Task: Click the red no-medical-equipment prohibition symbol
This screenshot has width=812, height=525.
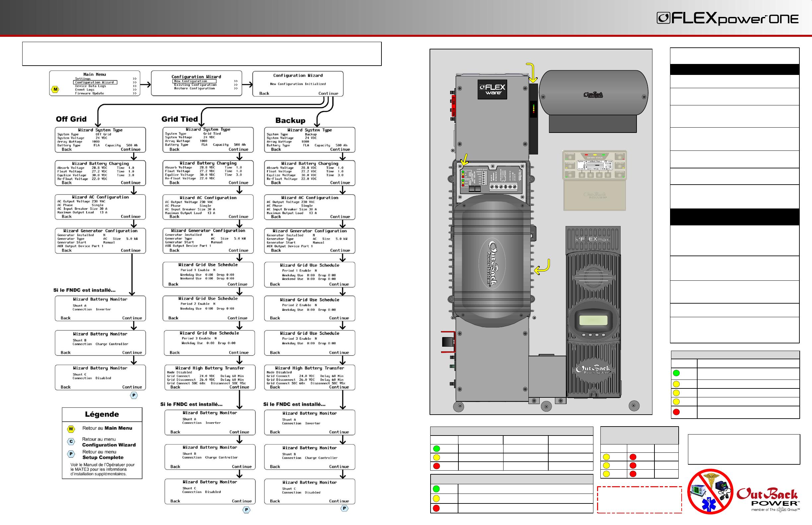Action: (x=710, y=491)
